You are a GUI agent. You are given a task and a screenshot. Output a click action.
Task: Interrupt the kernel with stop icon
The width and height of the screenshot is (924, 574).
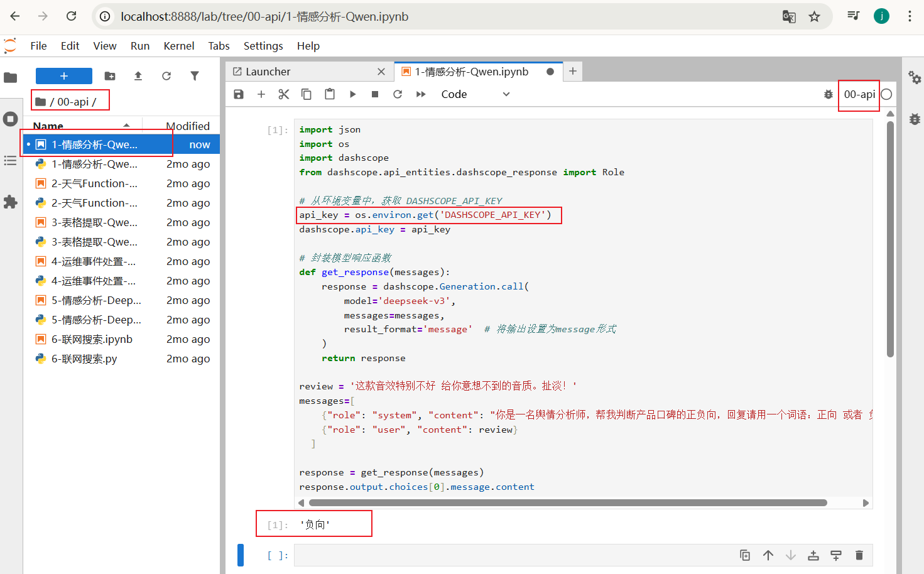pos(375,94)
